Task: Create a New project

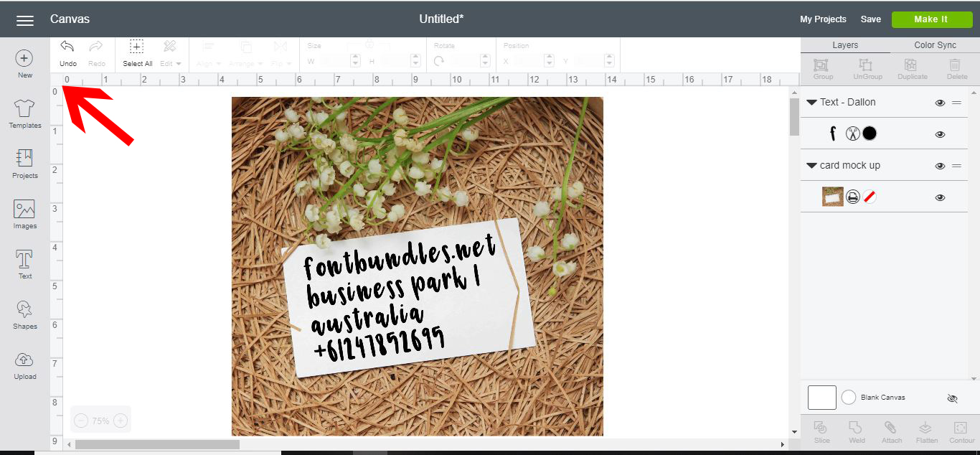Action: tap(24, 64)
